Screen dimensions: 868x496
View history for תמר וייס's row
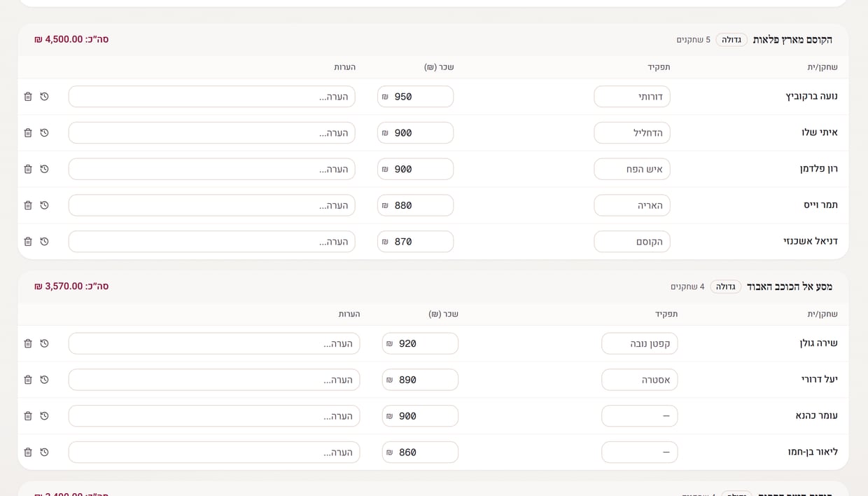(44, 205)
